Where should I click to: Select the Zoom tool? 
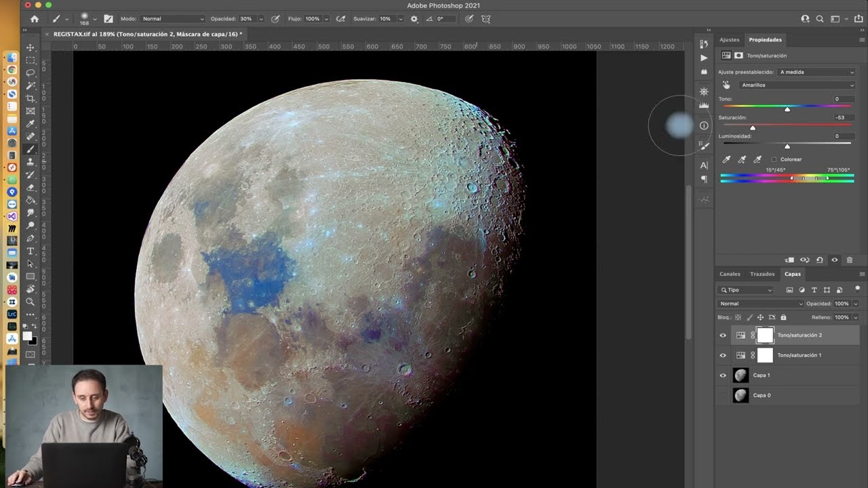tap(31, 302)
